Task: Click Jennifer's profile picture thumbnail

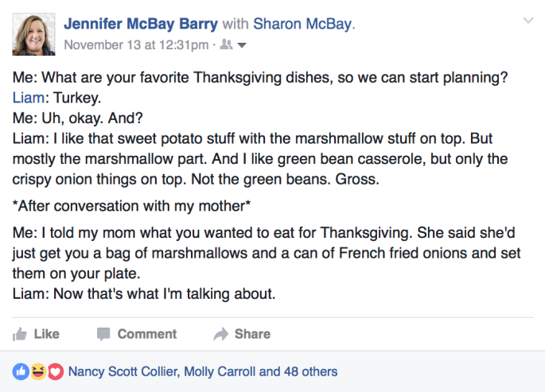Action: click(34, 34)
